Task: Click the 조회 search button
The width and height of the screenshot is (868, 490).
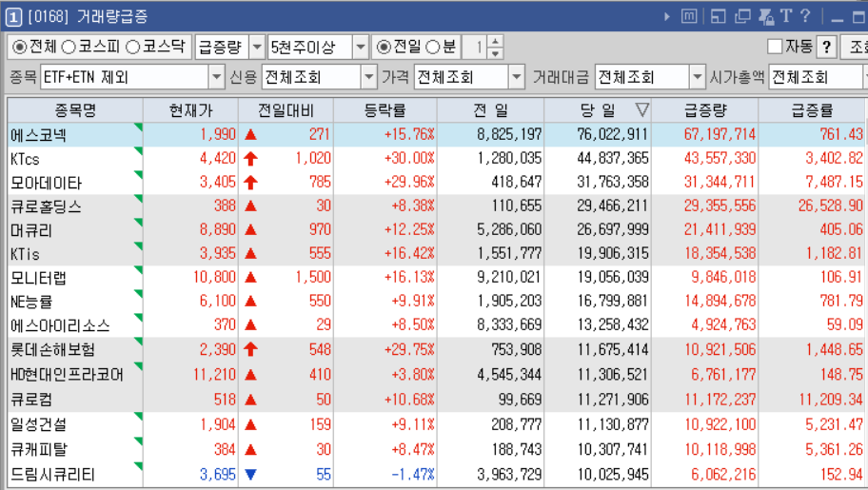Action: 856,47
